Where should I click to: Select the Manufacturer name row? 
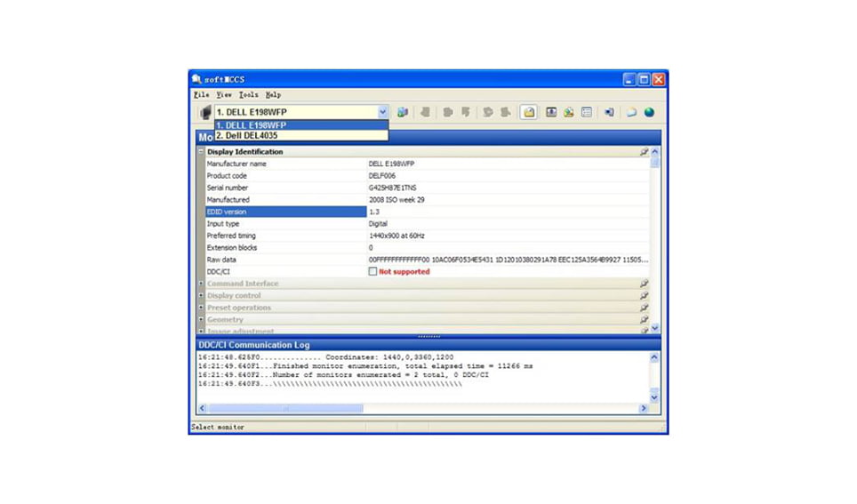pos(428,164)
